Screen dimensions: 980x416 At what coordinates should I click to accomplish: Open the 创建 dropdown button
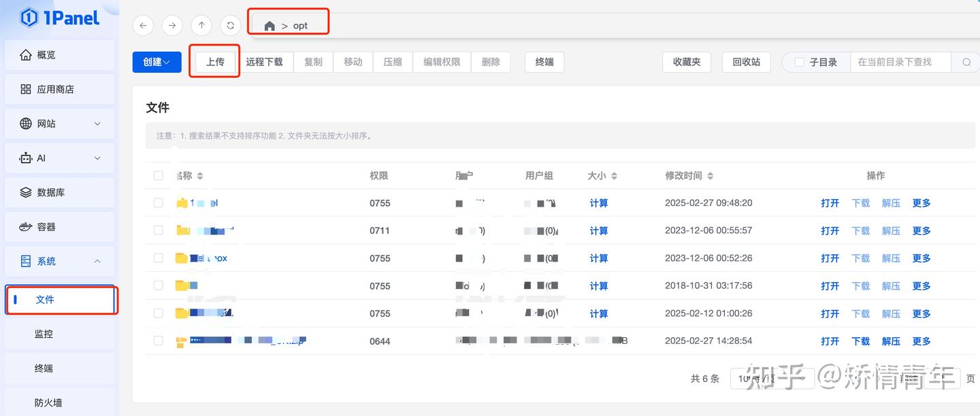coord(157,62)
